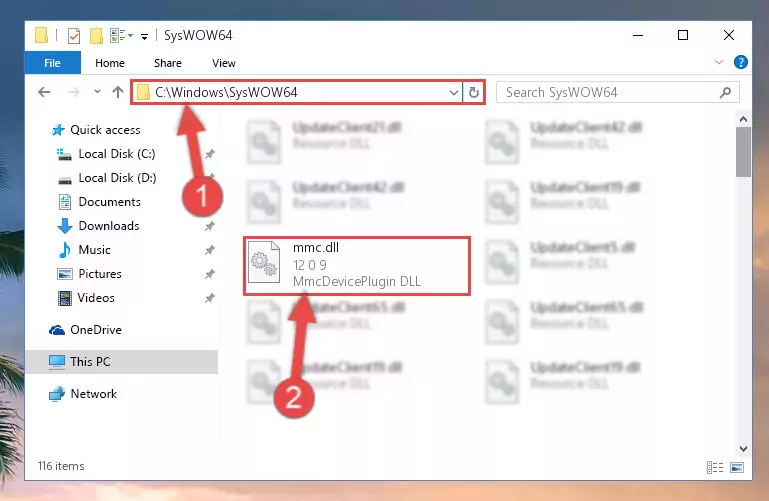Open Downloads in the navigation pane
Image resolution: width=769 pixels, height=501 pixels.
109,226
